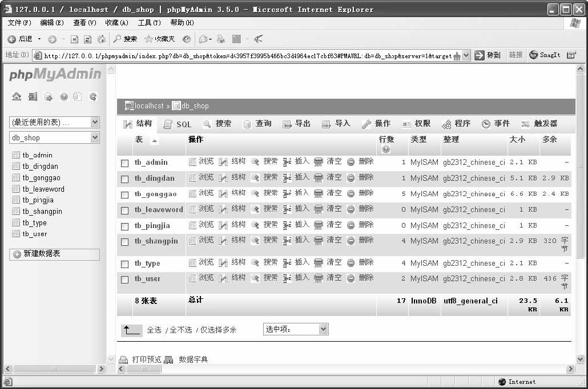Image resolution: width=588 pixels, height=389 pixels.
Task: Click the Structure icon for tb_dingdan row
Action: pyautogui.click(x=223, y=177)
